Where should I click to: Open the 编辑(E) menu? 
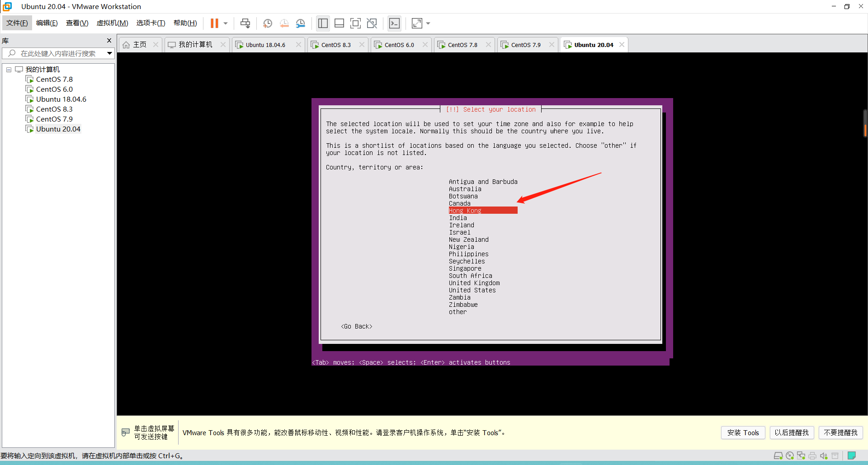pos(47,23)
